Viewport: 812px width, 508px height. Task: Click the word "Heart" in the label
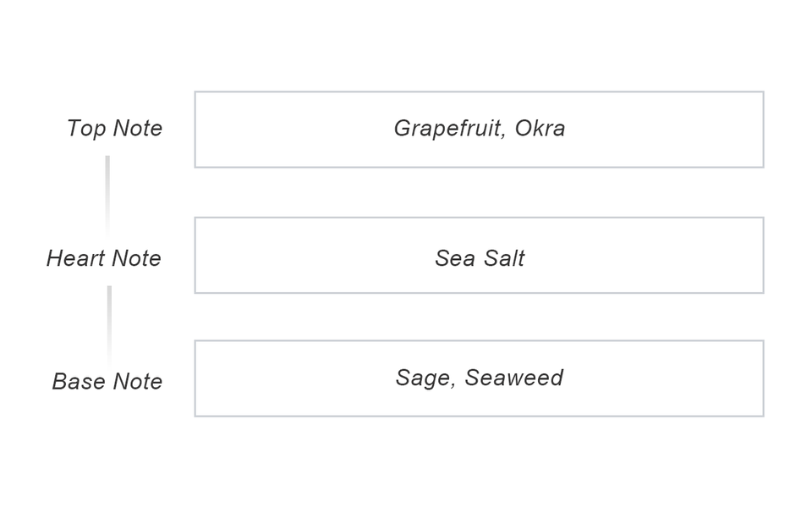click(x=74, y=258)
